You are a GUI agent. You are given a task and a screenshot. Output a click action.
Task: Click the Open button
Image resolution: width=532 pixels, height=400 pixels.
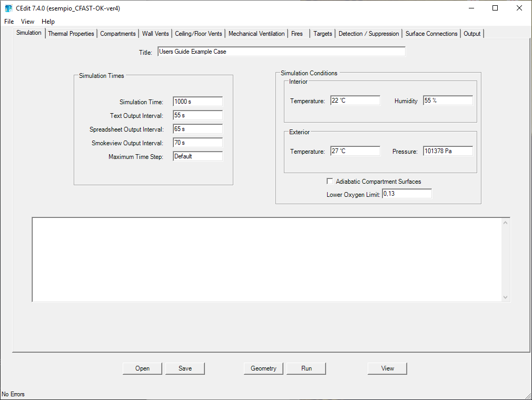point(142,368)
